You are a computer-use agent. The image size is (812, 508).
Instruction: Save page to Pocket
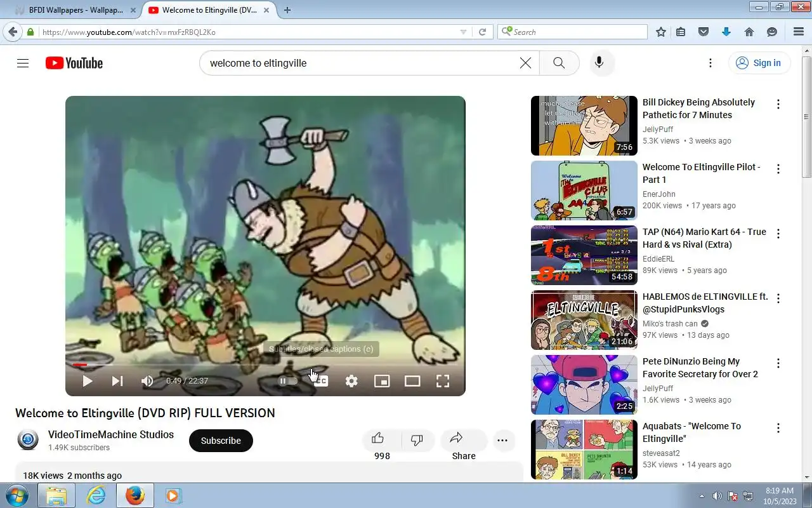pos(704,32)
